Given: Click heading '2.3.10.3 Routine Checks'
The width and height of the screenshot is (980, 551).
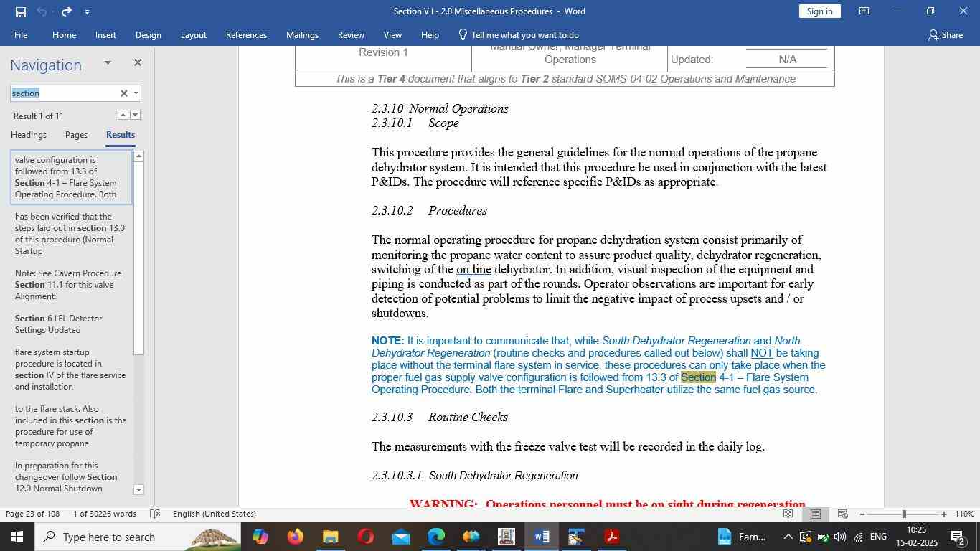Looking at the screenshot, I should (440, 417).
